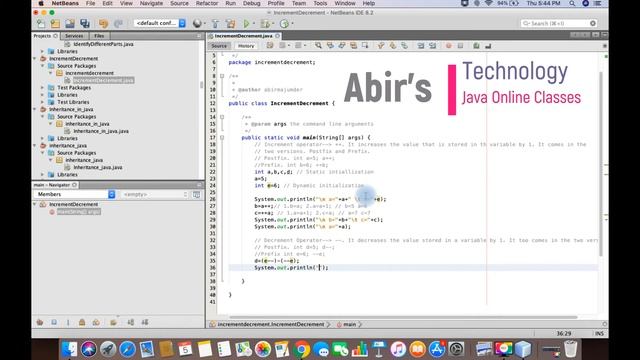Screen dimensions: 640x360
Task: Select IncrementDecrement.java in Projects tree
Action: coord(103,80)
